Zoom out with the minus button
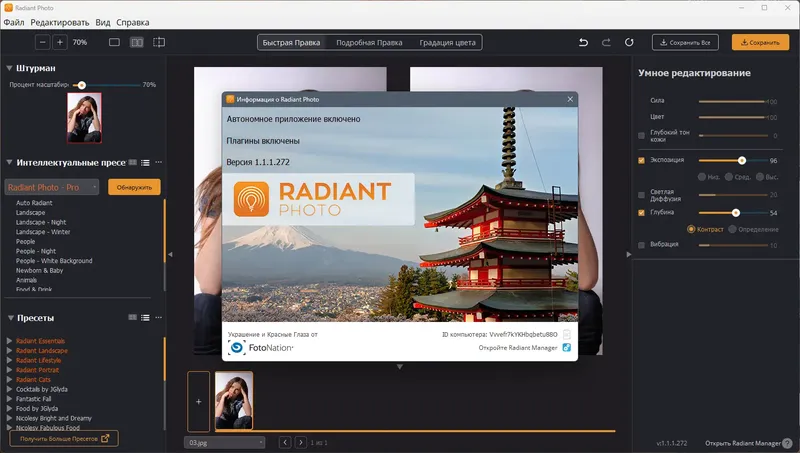The width and height of the screenshot is (800, 453). point(42,42)
